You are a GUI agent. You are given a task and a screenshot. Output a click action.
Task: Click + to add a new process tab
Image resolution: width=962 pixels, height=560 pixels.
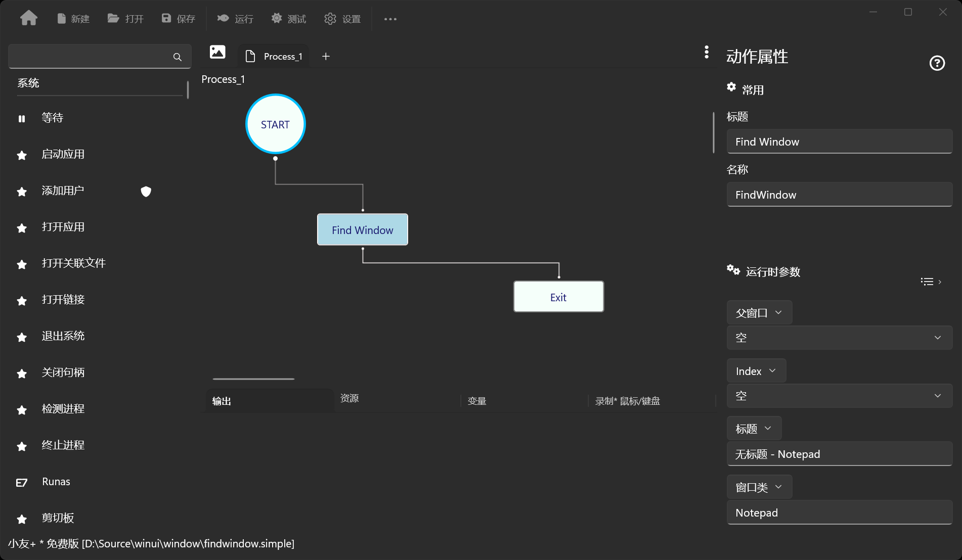click(x=326, y=56)
